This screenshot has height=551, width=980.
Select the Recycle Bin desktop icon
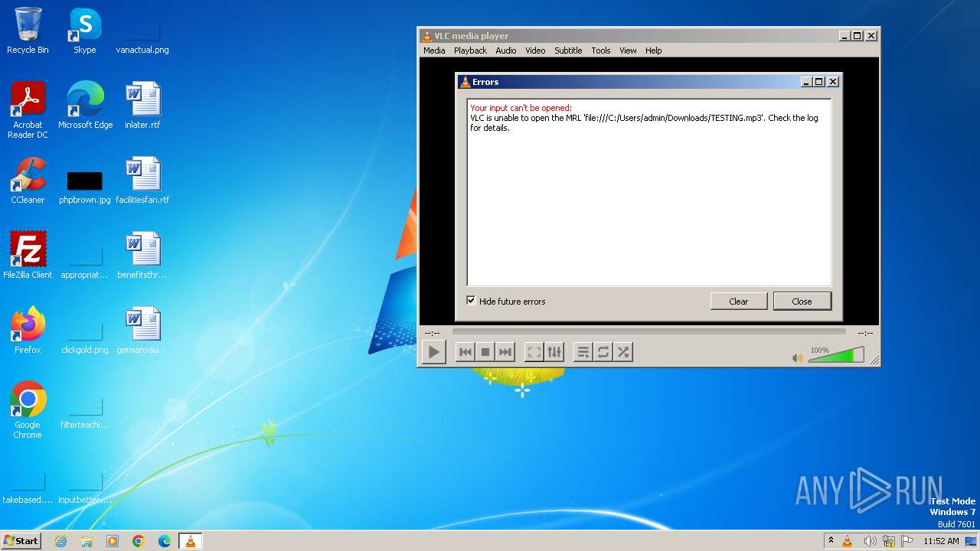28,31
